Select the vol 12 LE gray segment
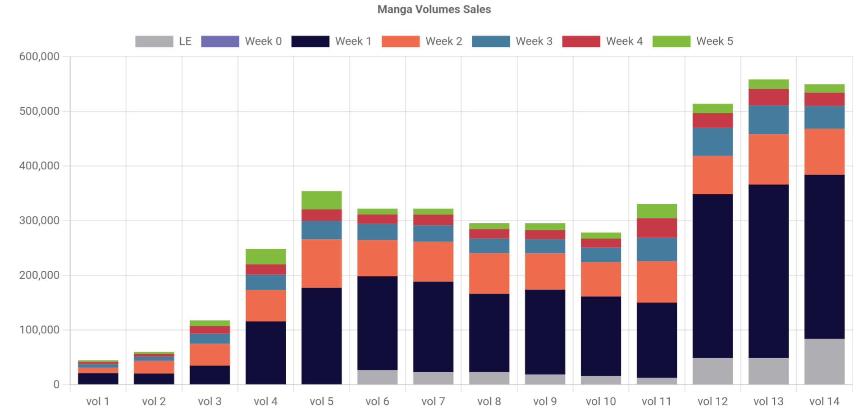The width and height of the screenshot is (868, 411). 713,371
